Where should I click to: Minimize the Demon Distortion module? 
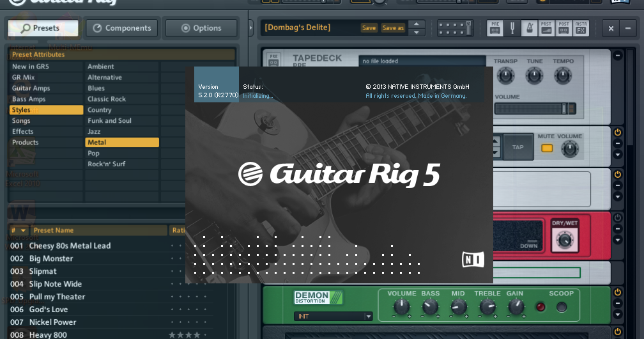coord(617,303)
